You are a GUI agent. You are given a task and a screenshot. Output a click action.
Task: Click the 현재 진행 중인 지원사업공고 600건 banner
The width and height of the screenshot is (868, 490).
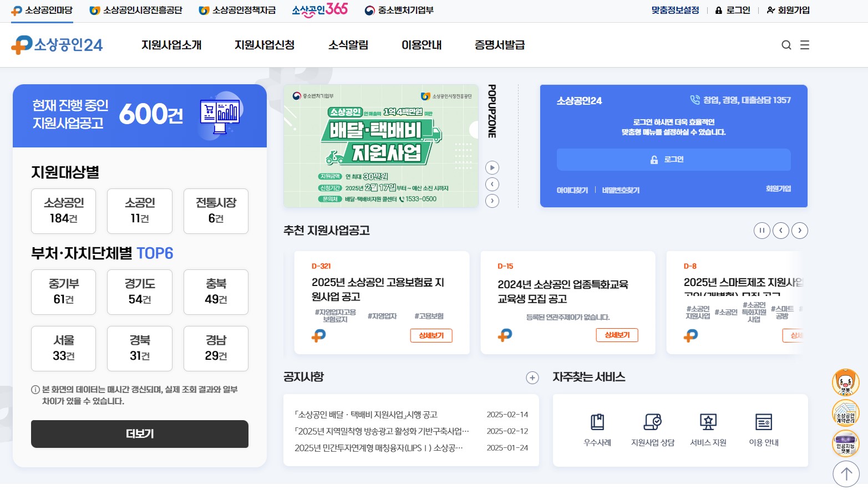(x=140, y=116)
